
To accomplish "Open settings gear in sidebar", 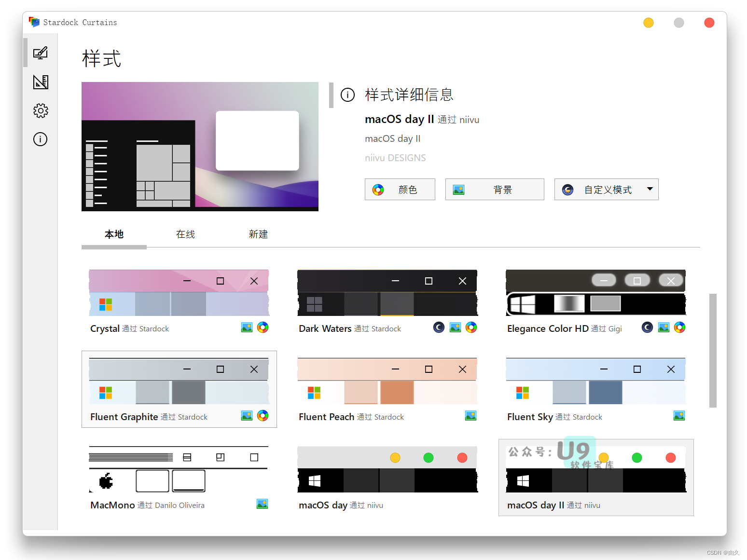I will [41, 110].
